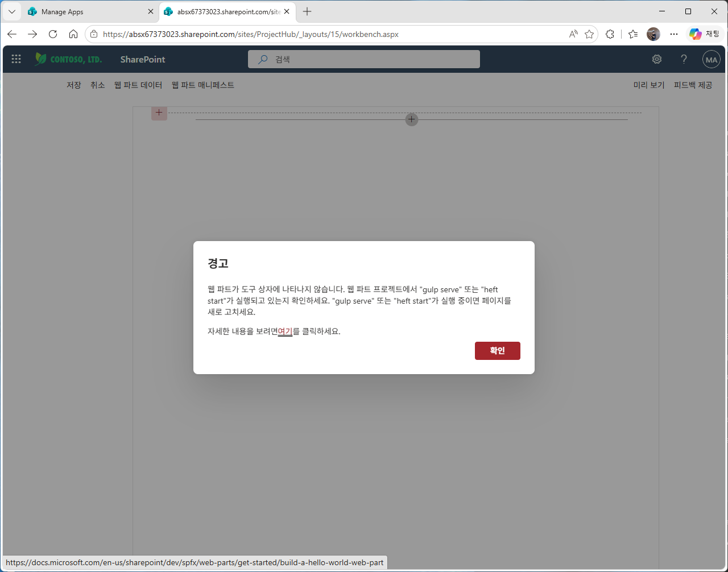728x572 pixels.
Task: Click 취소 in the workbench toolbar
Action: coord(98,85)
